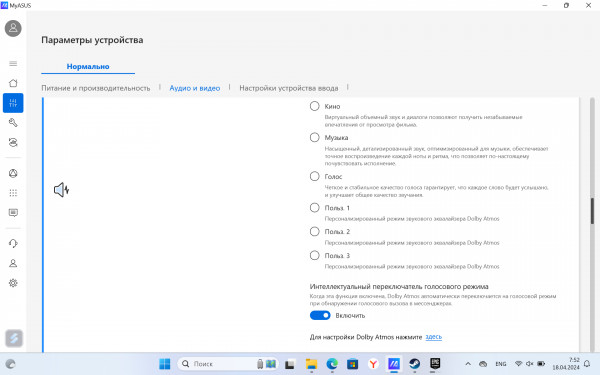Open Питание и производительность tab
This screenshot has width=600, height=375.
(x=96, y=88)
